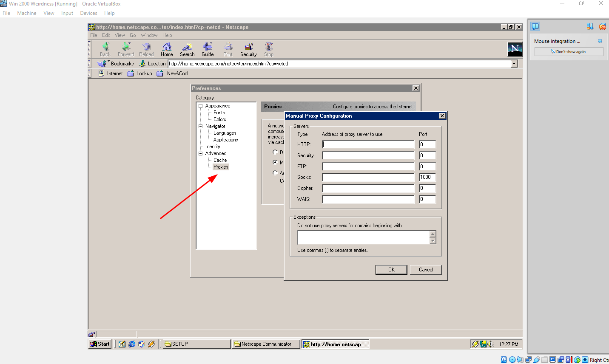This screenshot has height=364, width=609.
Task: Click OK in Manual Proxy Configuration
Action: tap(391, 270)
